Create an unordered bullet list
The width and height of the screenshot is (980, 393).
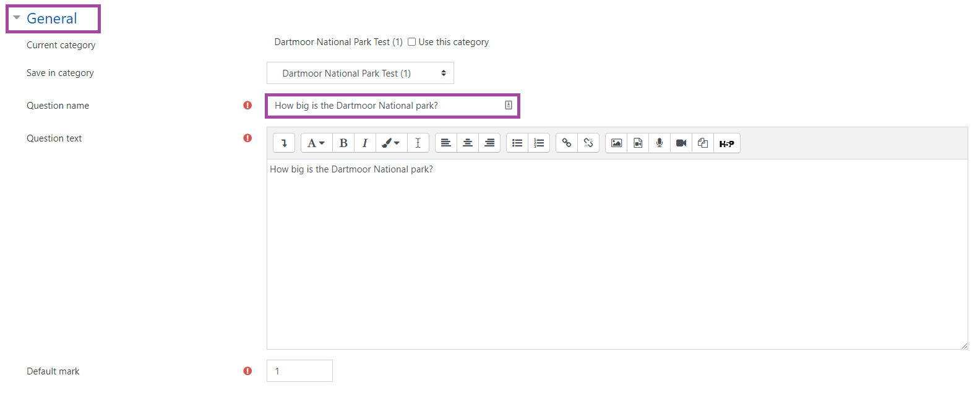pos(517,143)
